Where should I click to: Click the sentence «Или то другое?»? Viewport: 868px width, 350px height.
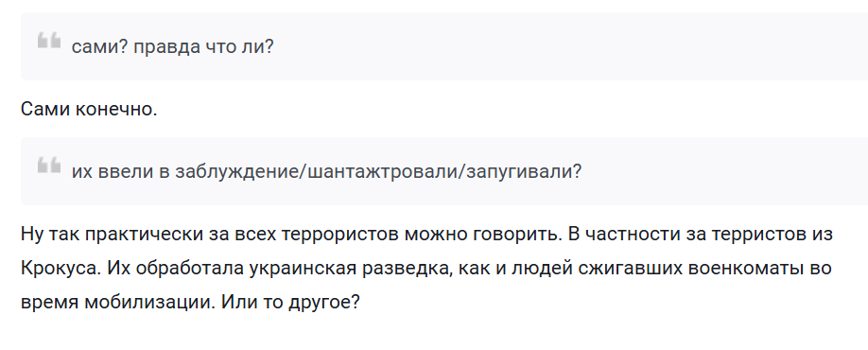290,303
